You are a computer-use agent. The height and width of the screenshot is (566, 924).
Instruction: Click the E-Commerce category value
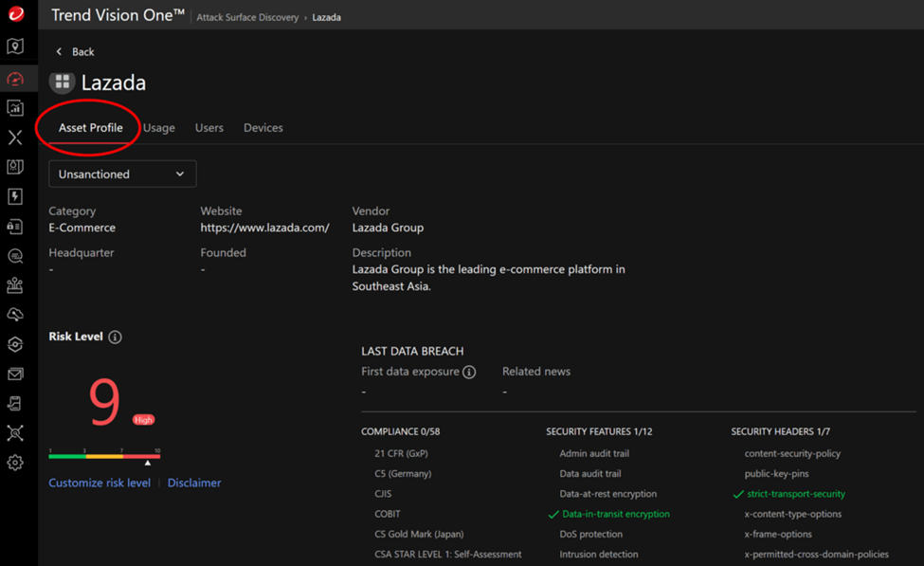coord(82,228)
